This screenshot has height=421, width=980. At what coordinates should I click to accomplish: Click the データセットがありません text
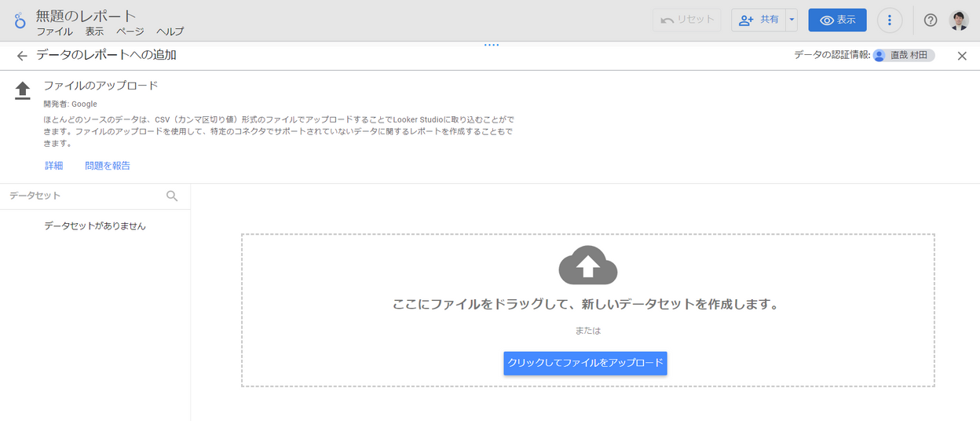[95, 226]
